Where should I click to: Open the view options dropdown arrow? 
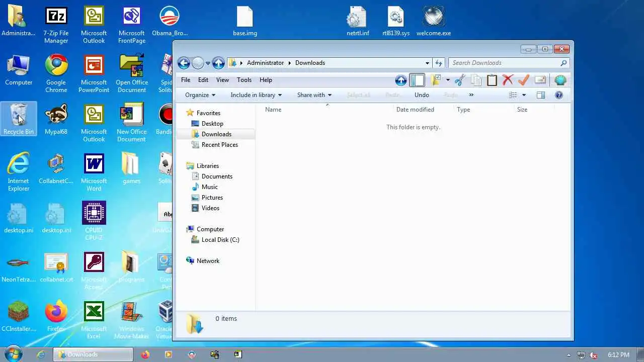coord(524,95)
